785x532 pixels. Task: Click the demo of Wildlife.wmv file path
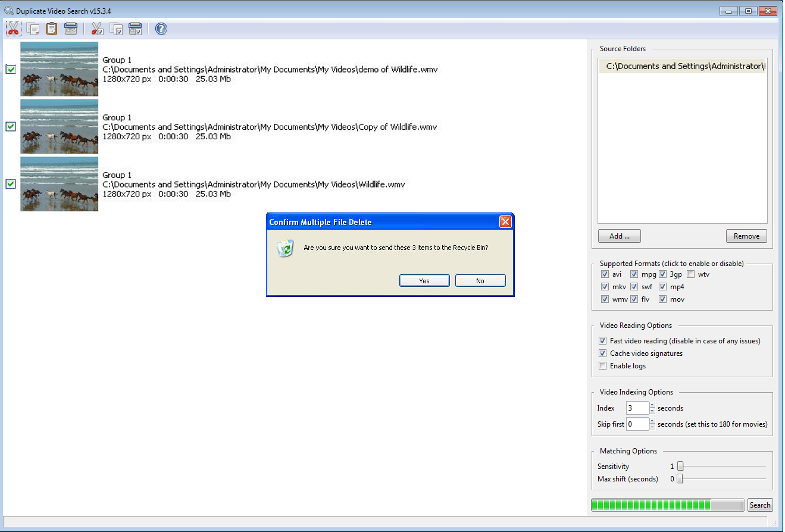(x=270, y=70)
